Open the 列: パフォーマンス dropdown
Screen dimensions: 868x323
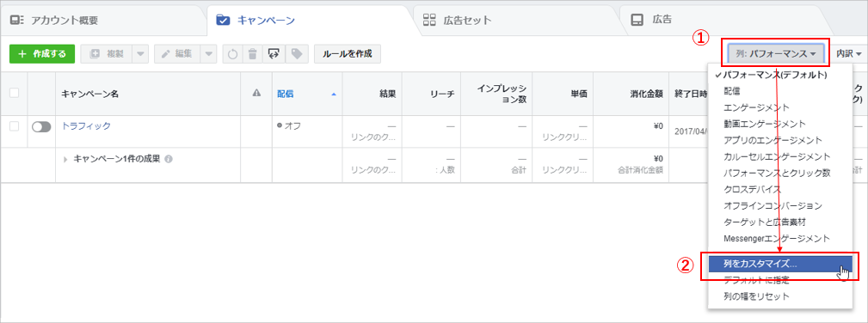(x=776, y=53)
